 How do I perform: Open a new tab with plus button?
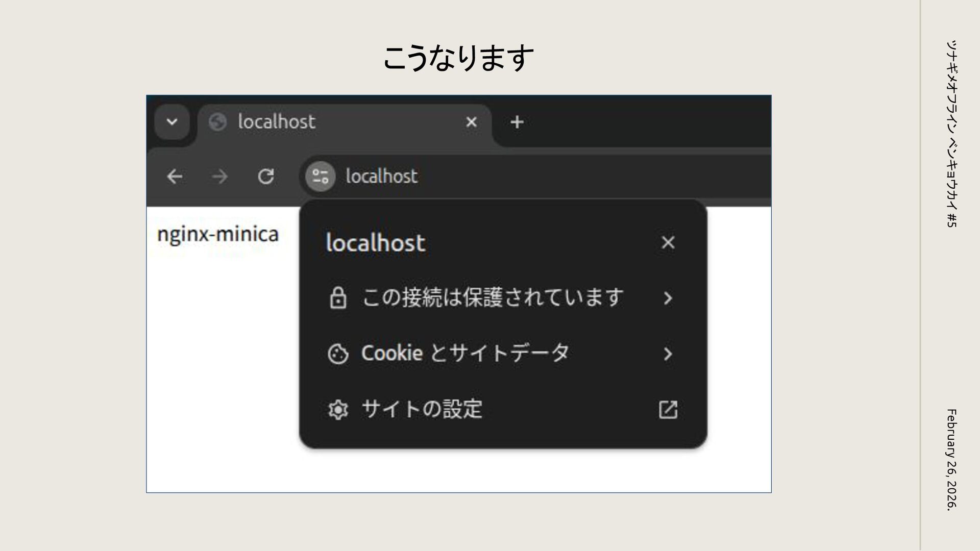[x=517, y=122]
